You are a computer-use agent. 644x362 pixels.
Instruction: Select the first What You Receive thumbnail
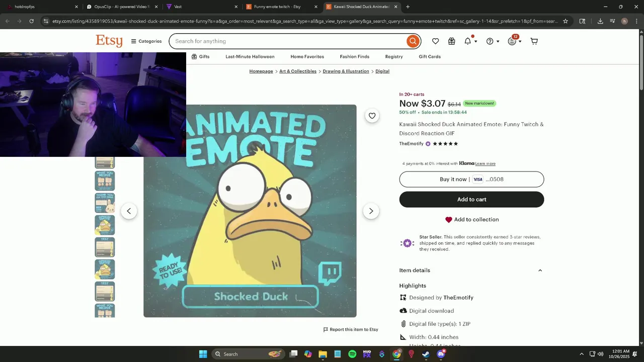coord(105,181)
